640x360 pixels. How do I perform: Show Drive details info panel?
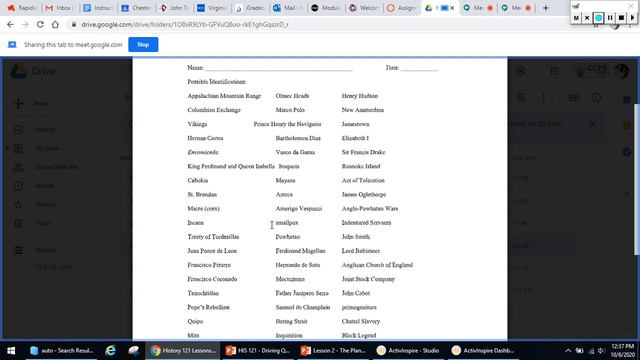596,98
